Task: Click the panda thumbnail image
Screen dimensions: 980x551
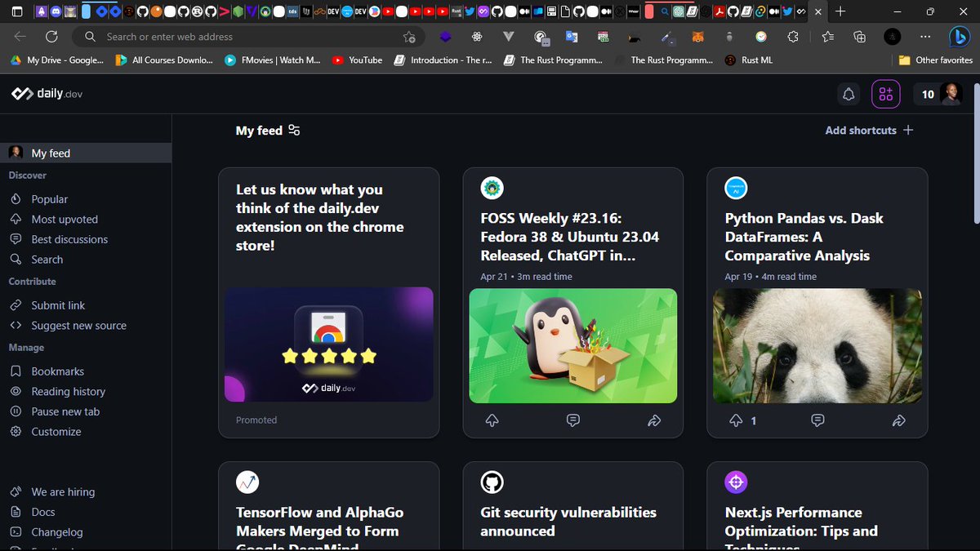Action: 817,346
